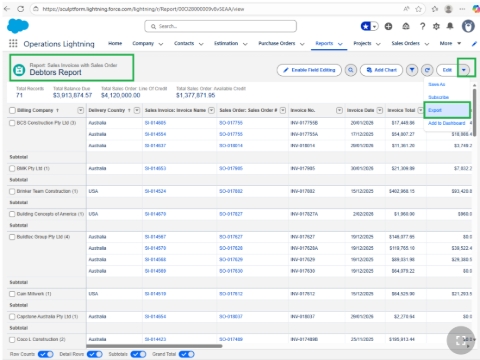This screenshot has height=360, width=480.
Task: Click the horizontal scrollbar under the table
Action: [x=154, y=346]
